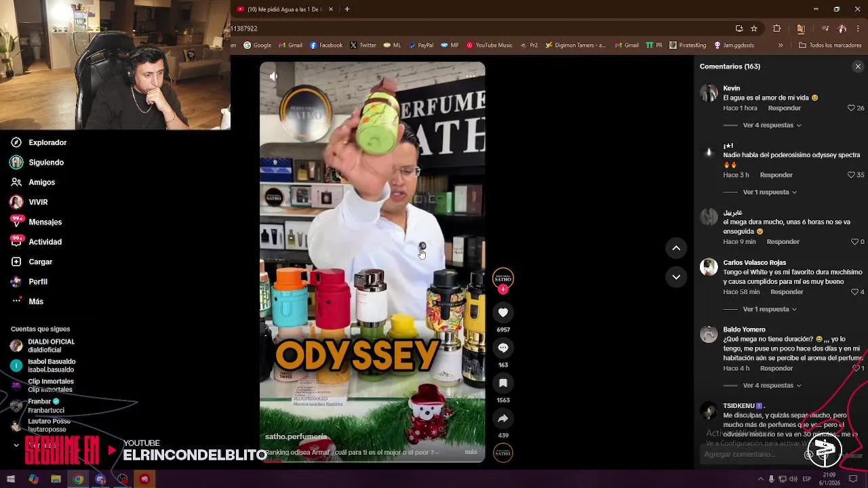Follow satho with the red plus

coord(503,289)
